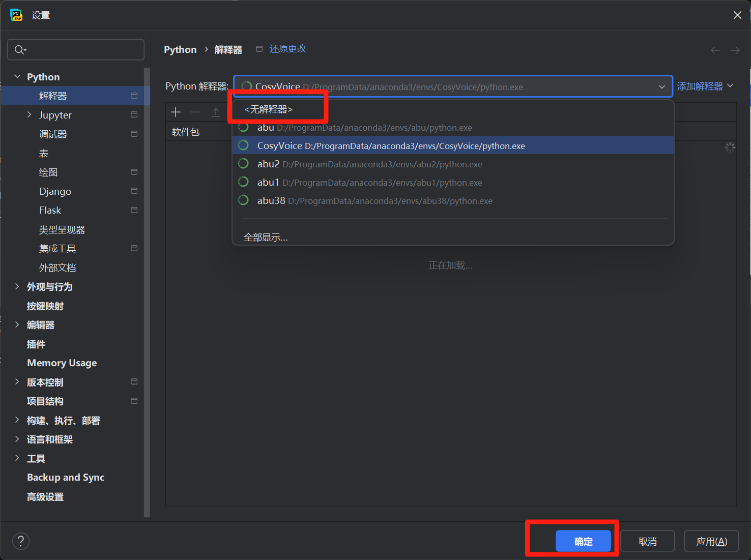Click project-level icon next to 绘图
751x560 pixels.
(134, 172)
